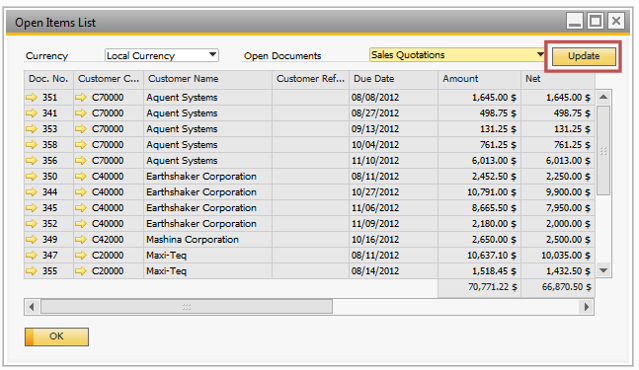639x370 pixels.
Task: Click the Amount column header
Action: pyautogui.click(x=479, y=79)
